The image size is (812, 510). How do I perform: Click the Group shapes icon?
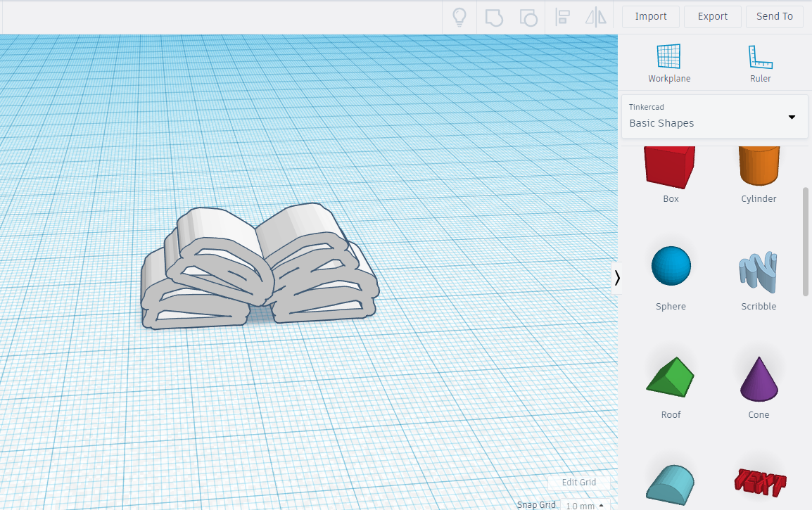coord(494,17)
